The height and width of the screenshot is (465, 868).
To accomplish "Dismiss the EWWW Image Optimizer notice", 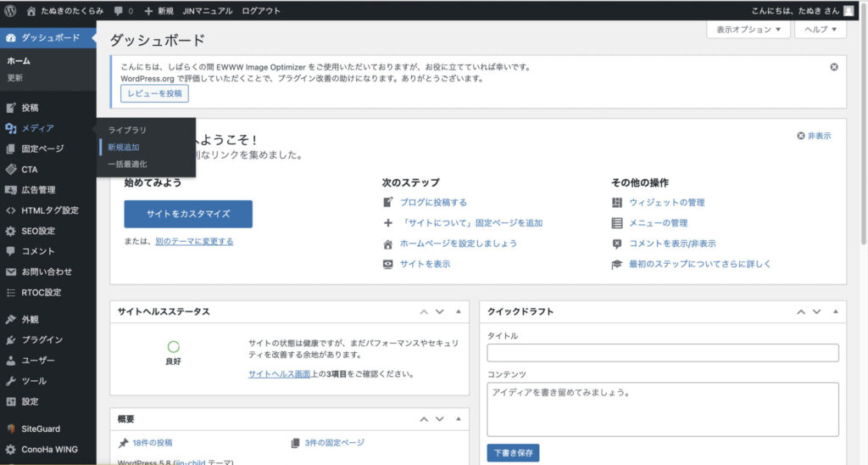I will (834, 67).
